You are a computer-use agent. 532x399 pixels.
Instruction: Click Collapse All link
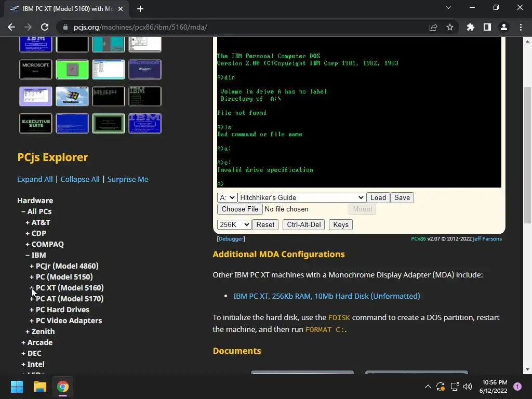[80, 179]
